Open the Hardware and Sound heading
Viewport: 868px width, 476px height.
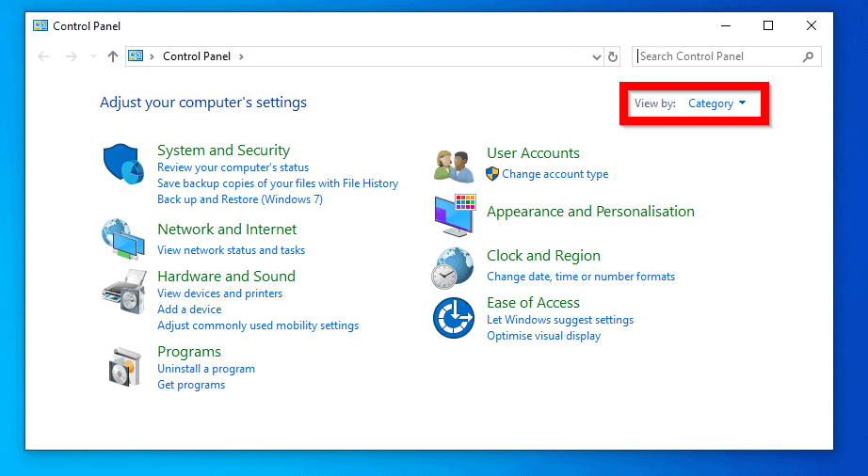(226, 277)
